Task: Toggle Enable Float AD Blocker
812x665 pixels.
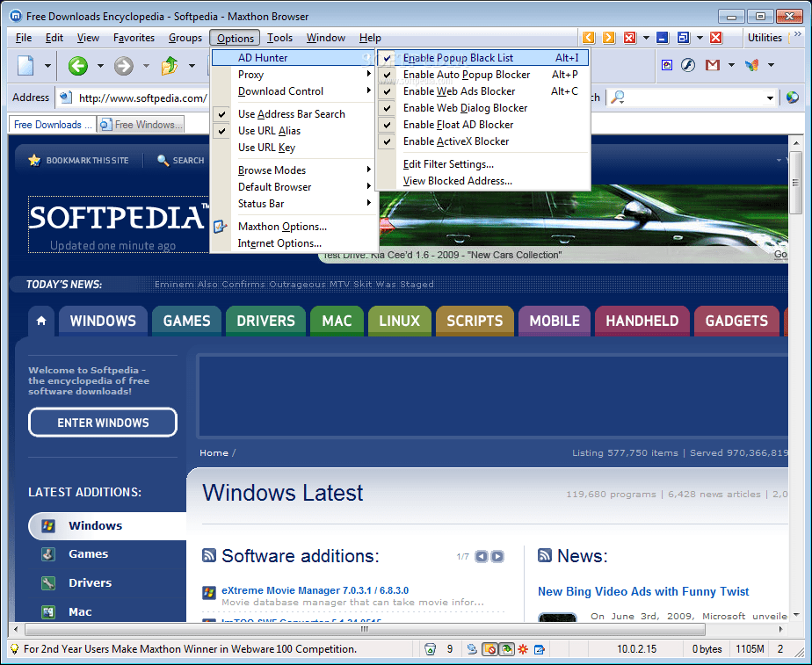Action: pos(483,125)
